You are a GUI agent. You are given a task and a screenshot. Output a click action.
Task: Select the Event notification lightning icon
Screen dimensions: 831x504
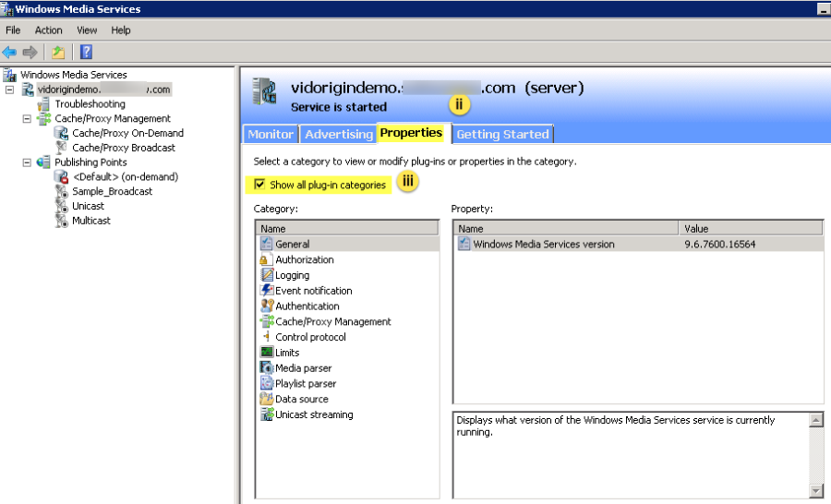point(267,291)
